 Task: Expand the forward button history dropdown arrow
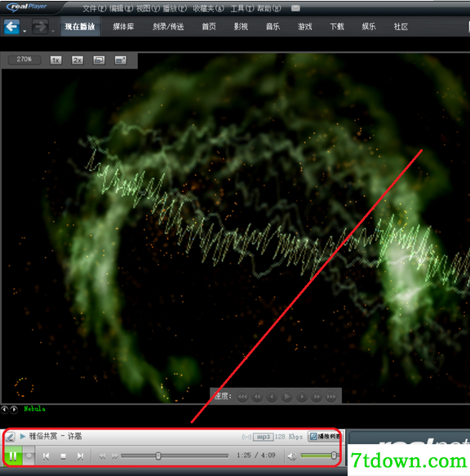(53, 31)
